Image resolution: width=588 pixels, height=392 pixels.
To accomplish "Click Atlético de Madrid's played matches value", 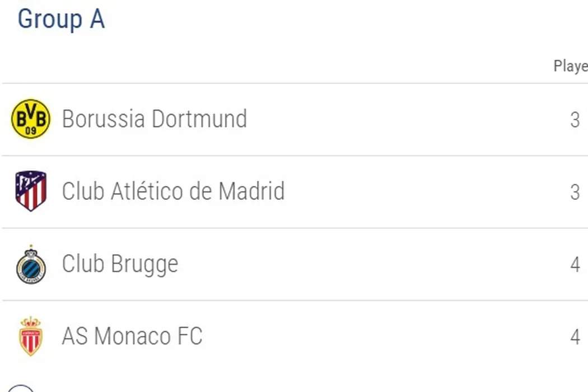I will [x=575, y=192].
